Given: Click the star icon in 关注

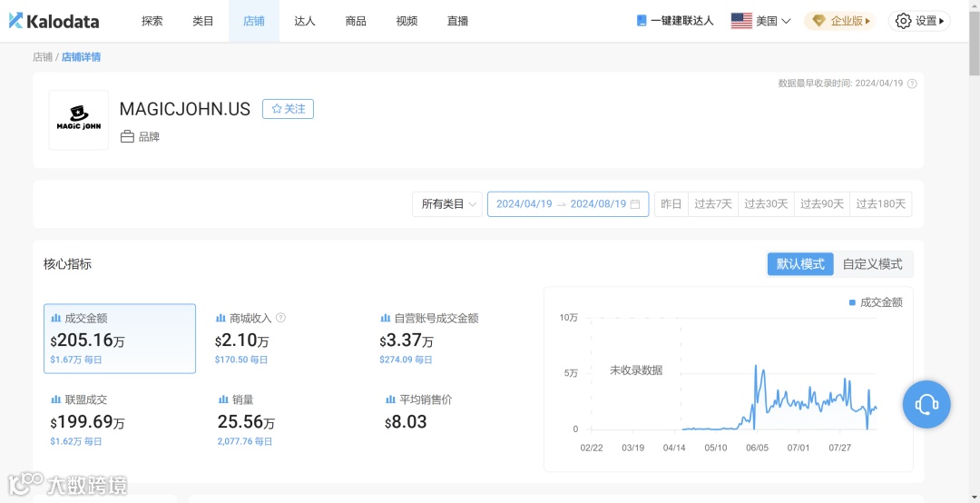Looking at the screenshot, I should (277, 109).
